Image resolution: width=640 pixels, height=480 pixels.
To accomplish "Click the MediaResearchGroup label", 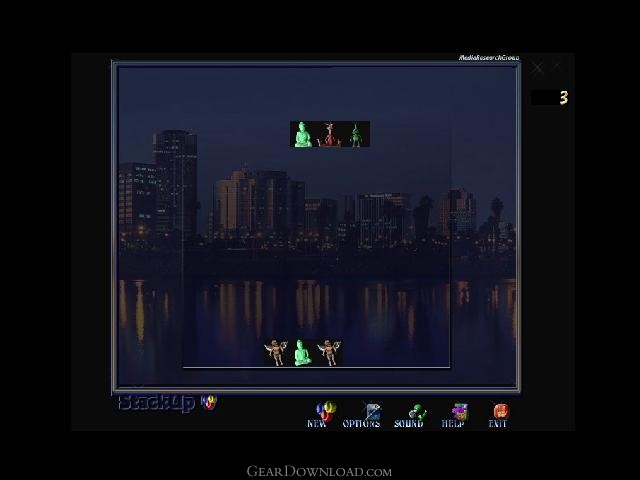I will [x=489, y=58].
